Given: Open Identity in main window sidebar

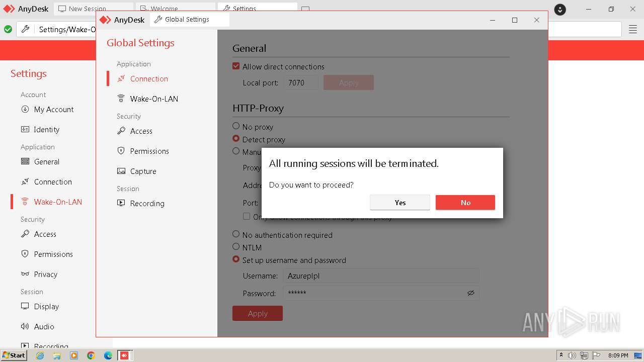Looking at the screenshot, I should 47,129.
